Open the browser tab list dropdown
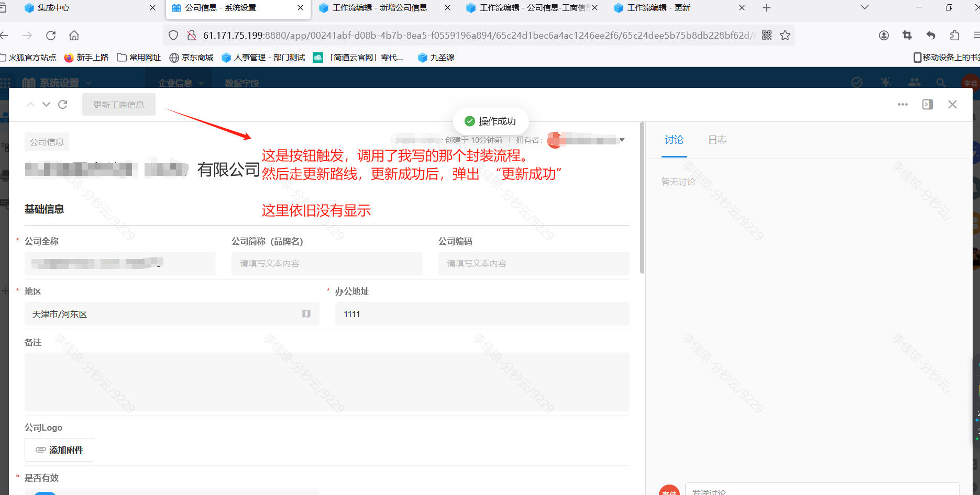 (865, 8)
